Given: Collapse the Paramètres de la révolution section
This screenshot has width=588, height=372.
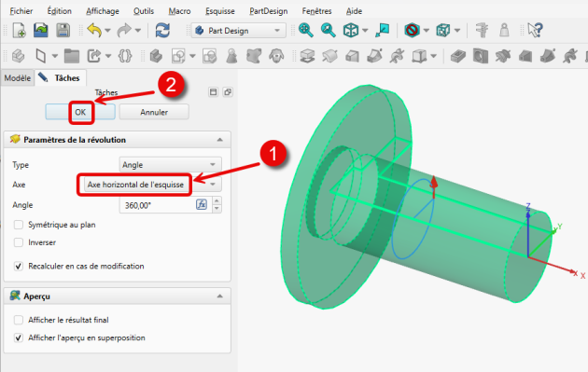Looking at the screenshot, I should [x=219, y=140].
